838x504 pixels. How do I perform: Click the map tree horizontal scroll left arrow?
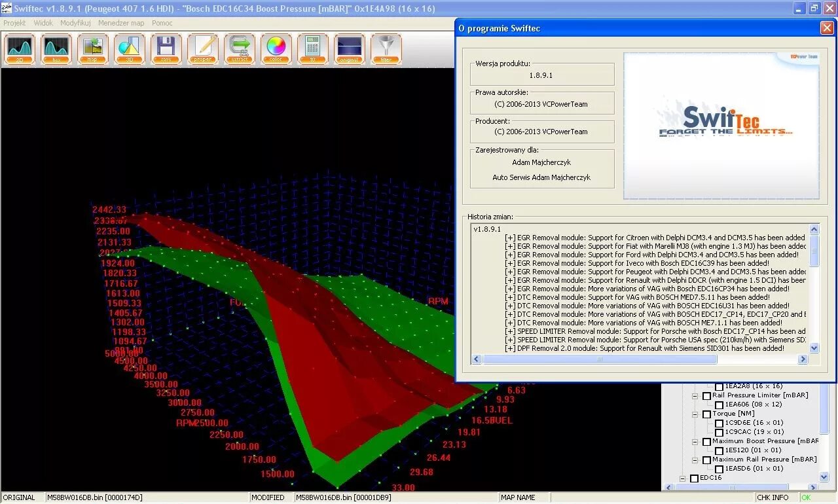[668, 487]
